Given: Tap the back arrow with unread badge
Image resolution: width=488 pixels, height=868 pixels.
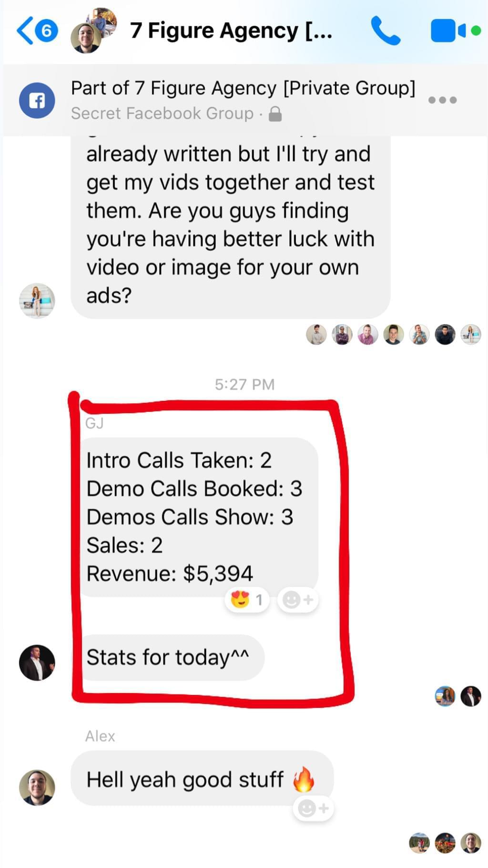Looking at the screenshot, I should [37, 31].
